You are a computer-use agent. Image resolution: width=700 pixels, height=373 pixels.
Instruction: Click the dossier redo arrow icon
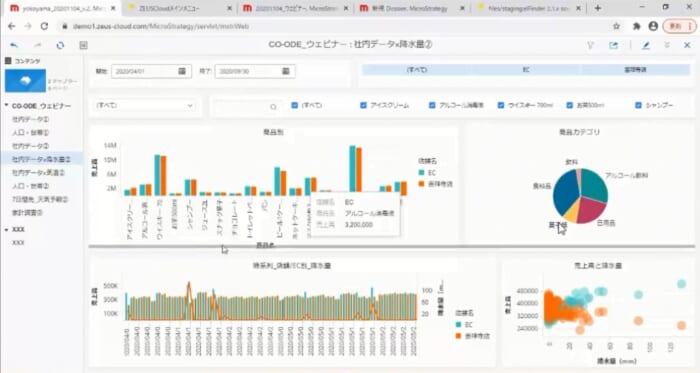point(38,45)
